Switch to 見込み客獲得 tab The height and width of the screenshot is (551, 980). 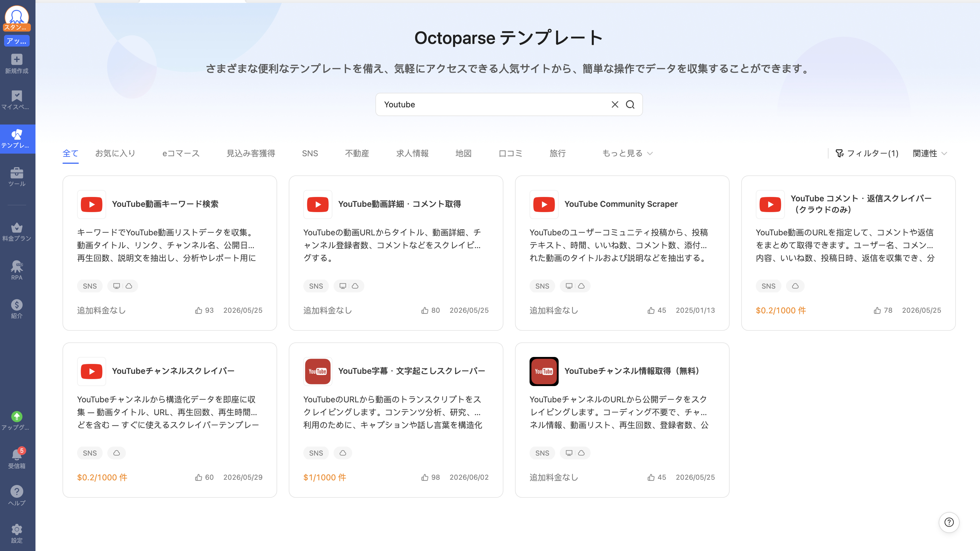(251, 153)
